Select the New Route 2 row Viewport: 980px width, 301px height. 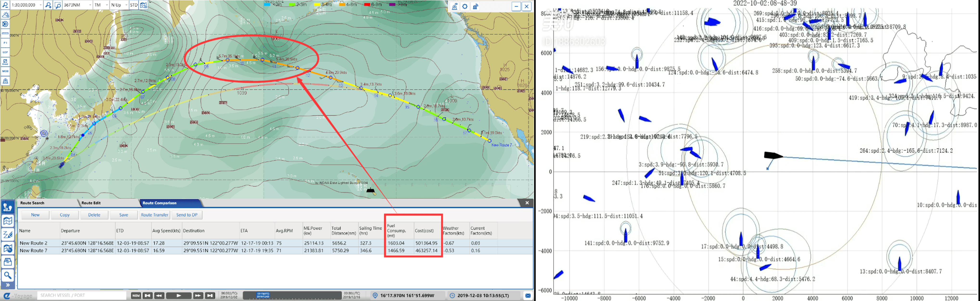pos(275,243)
